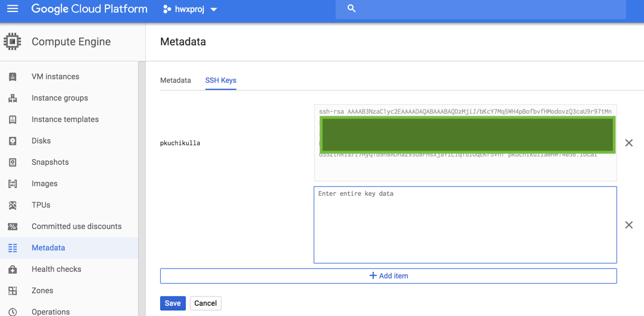
Task: Open the Compute Engine heading
Action: coord(71,41)
